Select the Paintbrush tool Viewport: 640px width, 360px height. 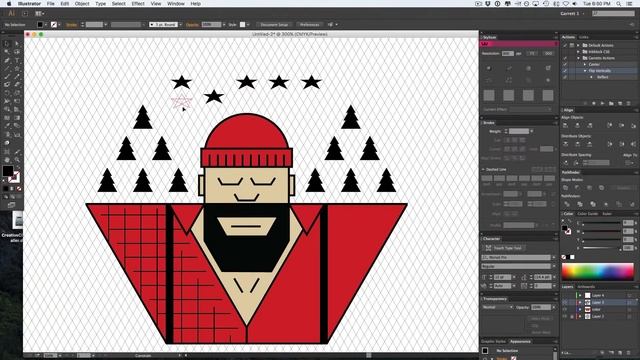tap(7, 77)
